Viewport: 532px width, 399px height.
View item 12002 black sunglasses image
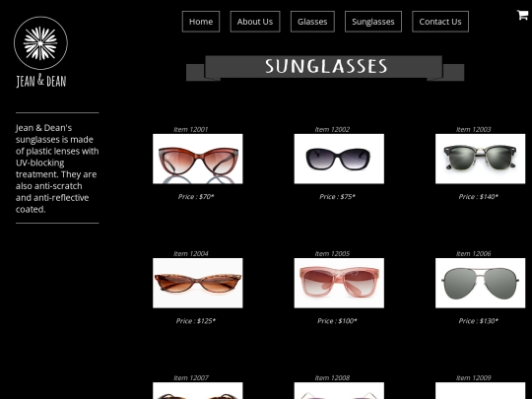click(339, 159)
